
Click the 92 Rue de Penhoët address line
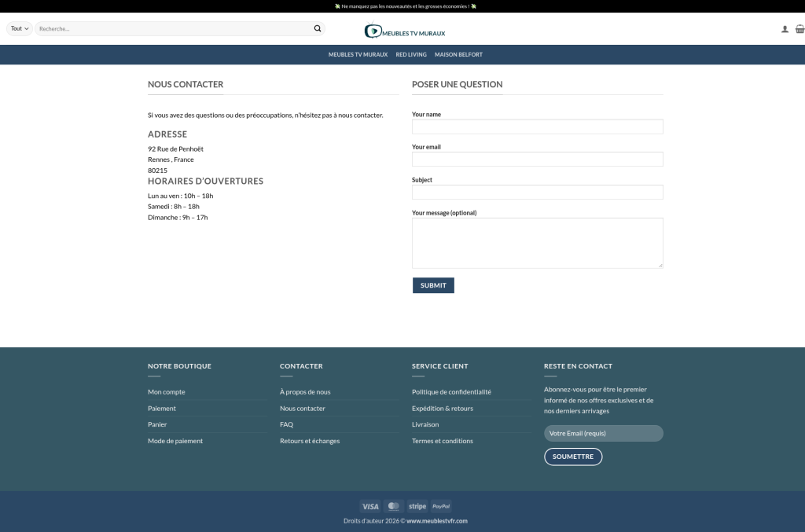[175, 149]
